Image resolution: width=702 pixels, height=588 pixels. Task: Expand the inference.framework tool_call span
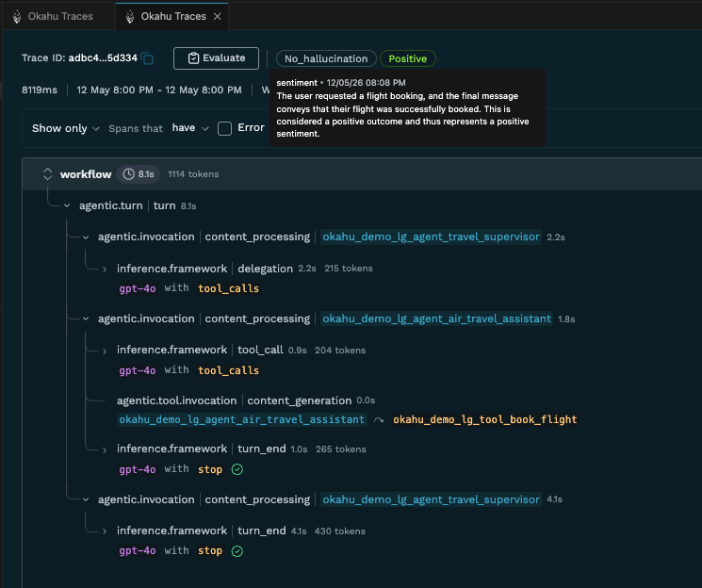click(x=105, y=351)
